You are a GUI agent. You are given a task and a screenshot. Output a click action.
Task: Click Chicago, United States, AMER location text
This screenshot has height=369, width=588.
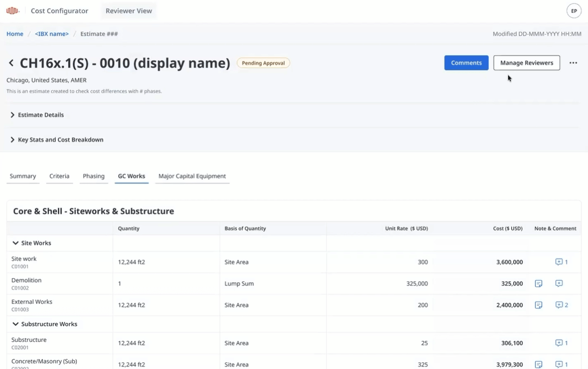click(x=47, y=80)
